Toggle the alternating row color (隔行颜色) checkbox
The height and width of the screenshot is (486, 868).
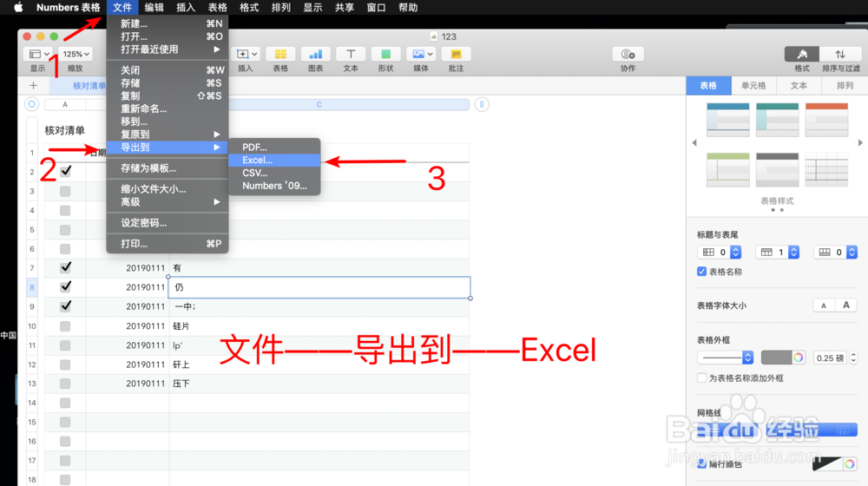click(702, 463)
